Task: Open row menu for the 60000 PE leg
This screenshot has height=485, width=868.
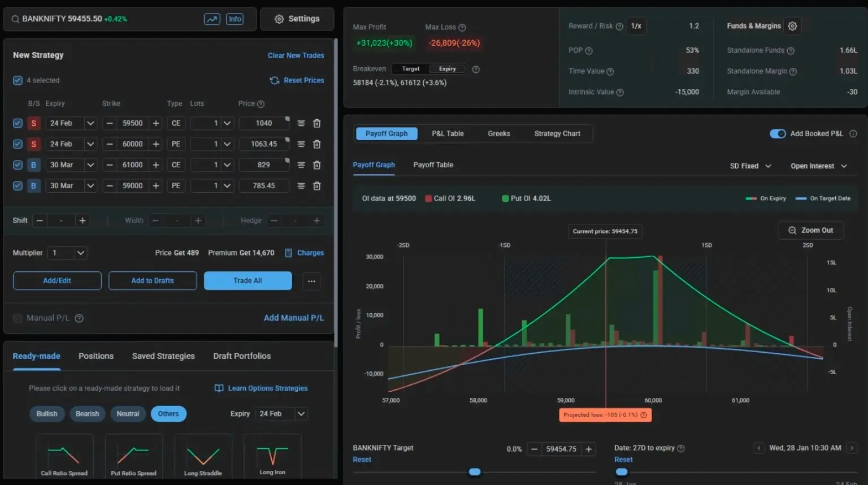Action: (301, 144)
